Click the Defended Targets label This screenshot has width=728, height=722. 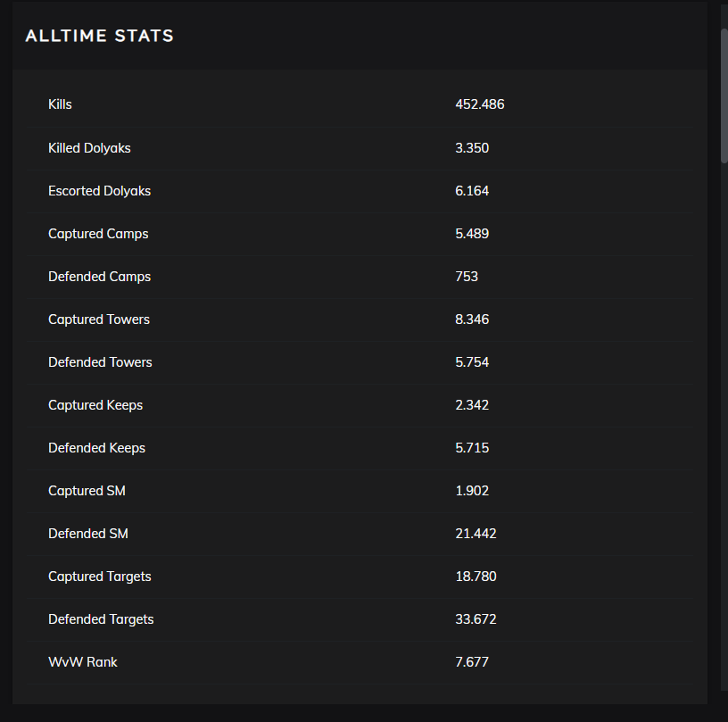[101, 619]
